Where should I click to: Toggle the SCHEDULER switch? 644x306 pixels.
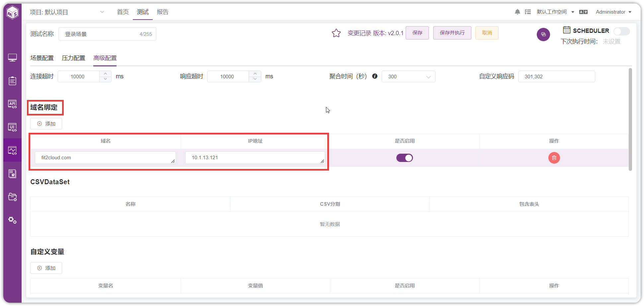point(621,31)
